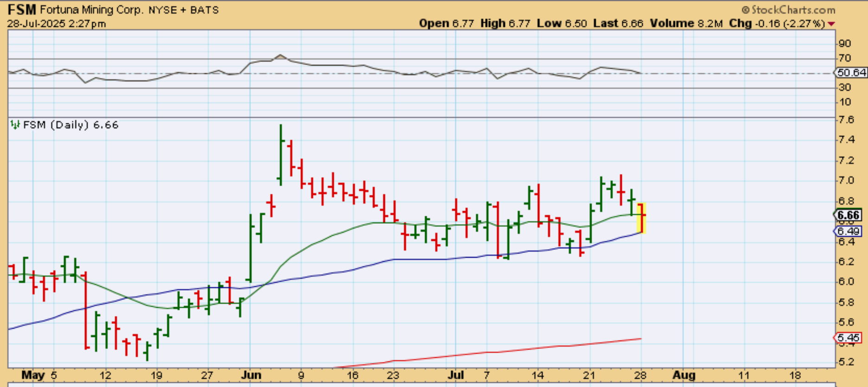Click the 7.2 price axis label

click(x=846, y=161)
